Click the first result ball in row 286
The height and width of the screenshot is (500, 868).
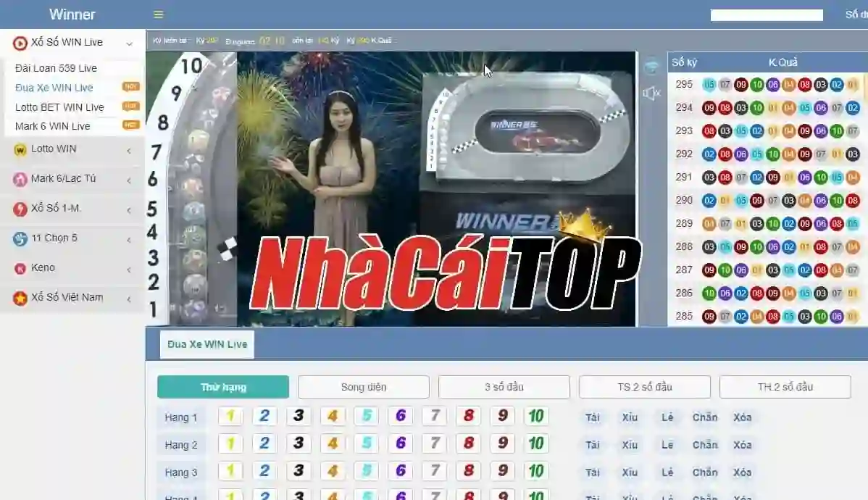pyautogui.click(x=709, y=293)
